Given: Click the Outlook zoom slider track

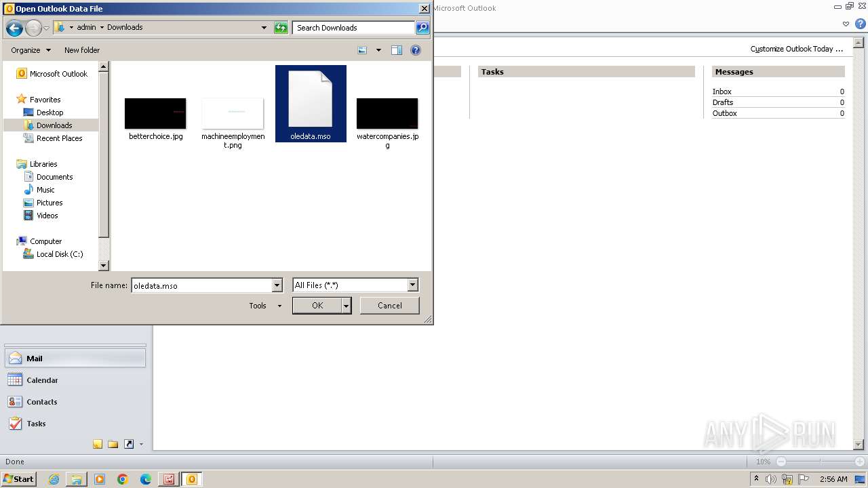Looking at the screenshot, I should tap(821, 462).
